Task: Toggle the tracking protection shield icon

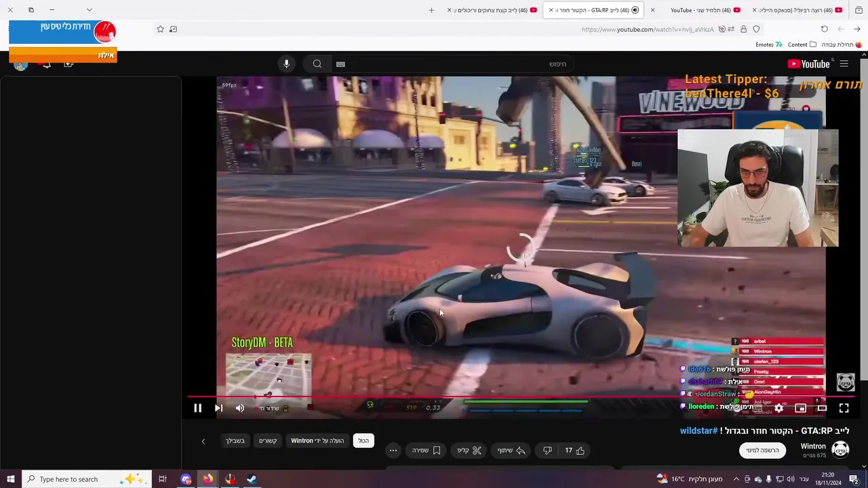Action: [x=756, y=29]
